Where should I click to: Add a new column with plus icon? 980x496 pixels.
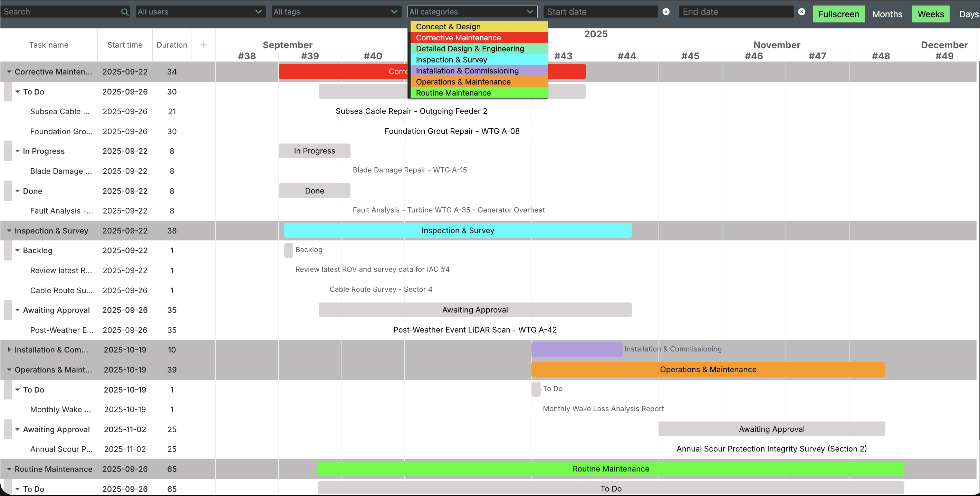(x=203, y=45)
